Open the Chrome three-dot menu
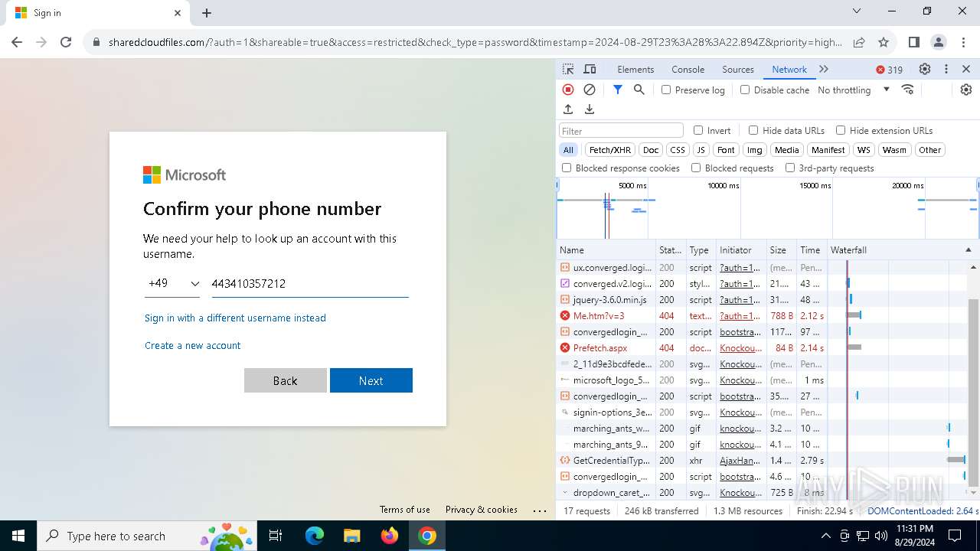Viewport: 980px width, 551px height. coord(963,43)
